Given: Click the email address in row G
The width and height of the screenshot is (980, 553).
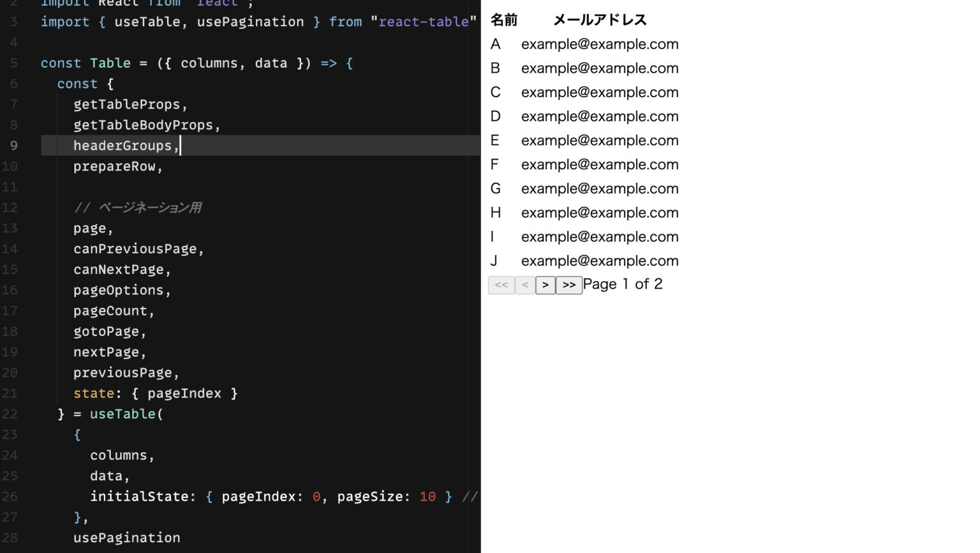Looking at the screenshot, I should click(x=600, y=188).
